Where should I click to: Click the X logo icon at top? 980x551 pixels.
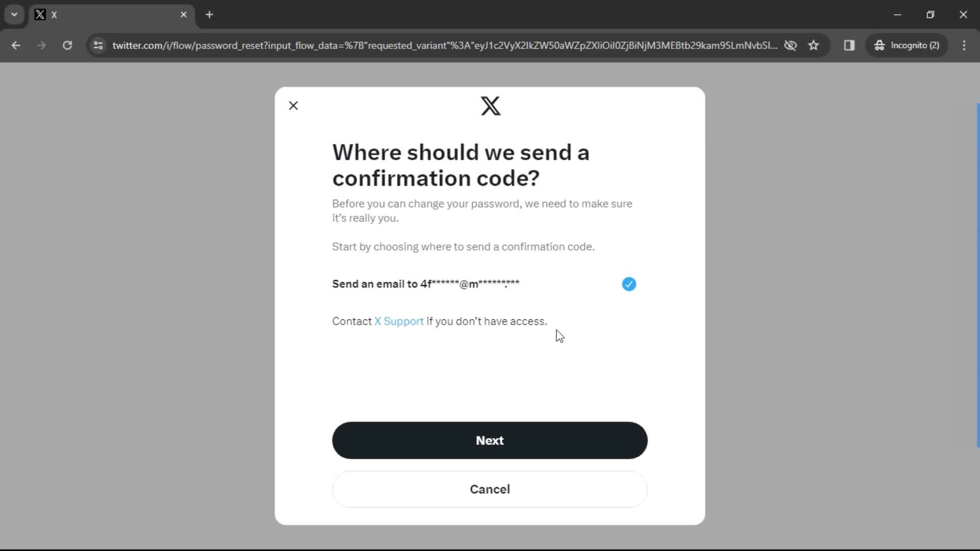point(490,106)
